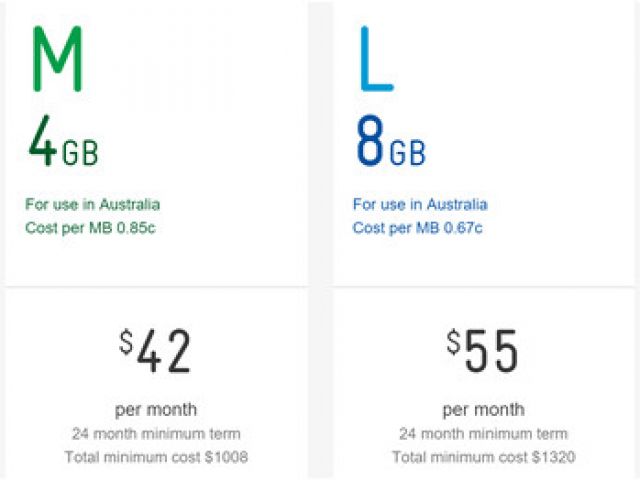The image size is (640, 480).
Task: Choose the 55 monthly price figure
Action: (x=492, y=351)
